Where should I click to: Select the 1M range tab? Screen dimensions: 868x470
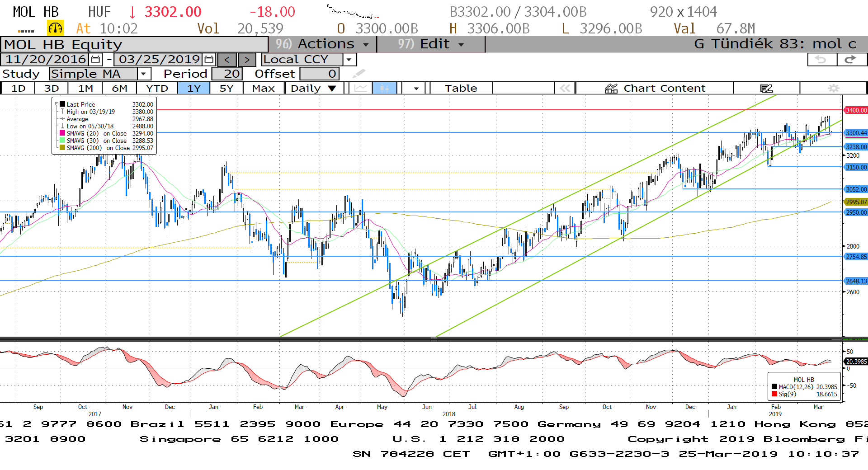85,88
